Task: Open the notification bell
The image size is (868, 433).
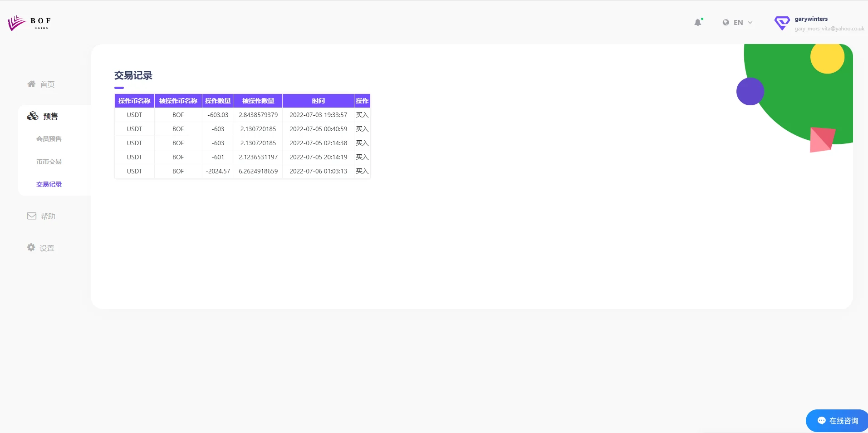Action: point(698,22)
